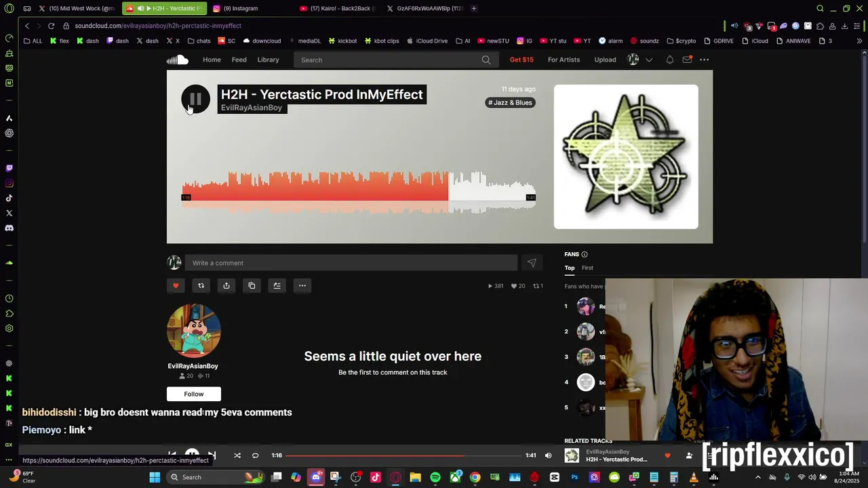Open Photoshop from the taskbar
868x488 pixels.
point(574,477)
